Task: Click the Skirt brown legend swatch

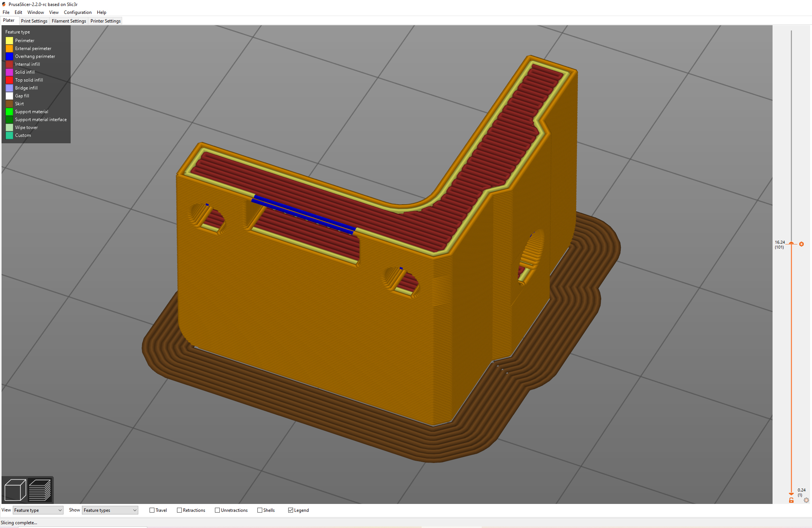Action: [9, 104]
